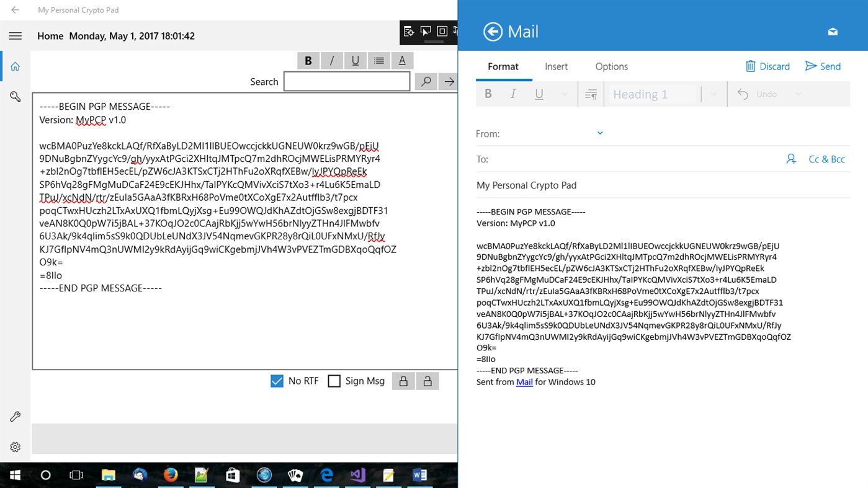The image size is (868, 488).
Task: Launch Firefox from the taskbar
Action: (x=170, y=474)
